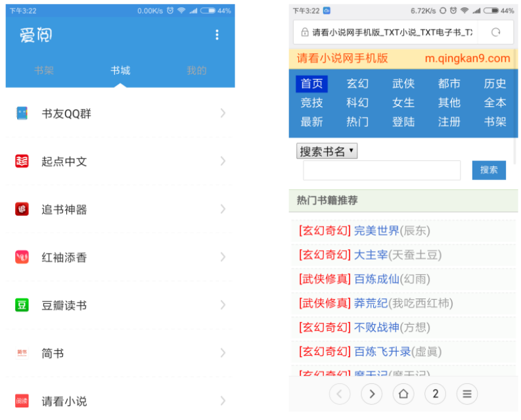
Task: Select the 武侠 category in navigation
Action: [x=403, y=83]
